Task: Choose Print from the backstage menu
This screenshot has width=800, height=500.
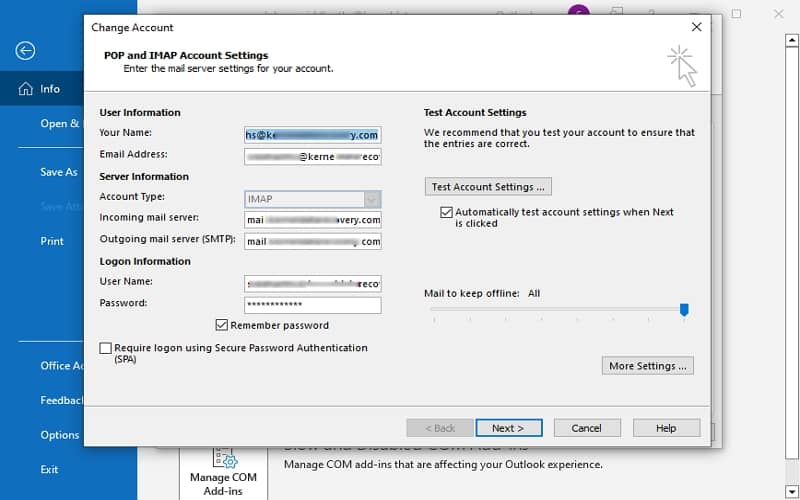Action: pos(52,241)
